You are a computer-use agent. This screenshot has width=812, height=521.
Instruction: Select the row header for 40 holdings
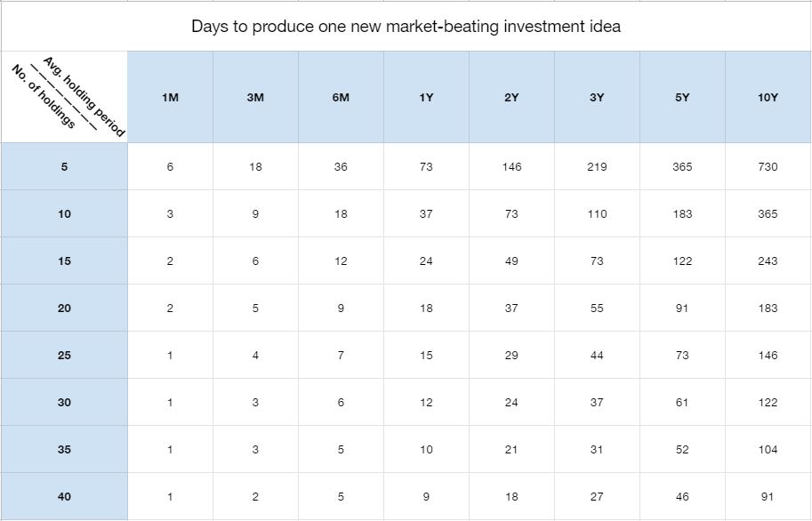64,497
